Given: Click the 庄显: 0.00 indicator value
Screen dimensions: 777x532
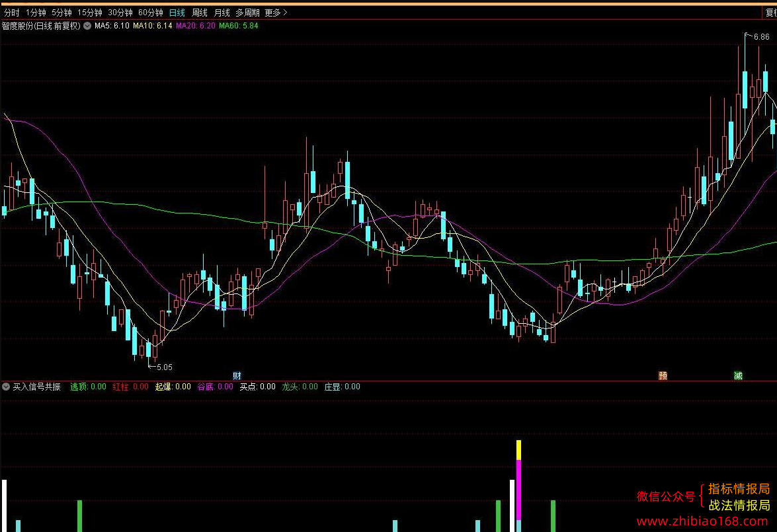Looking at the screenshot, I should click(343, 387).
